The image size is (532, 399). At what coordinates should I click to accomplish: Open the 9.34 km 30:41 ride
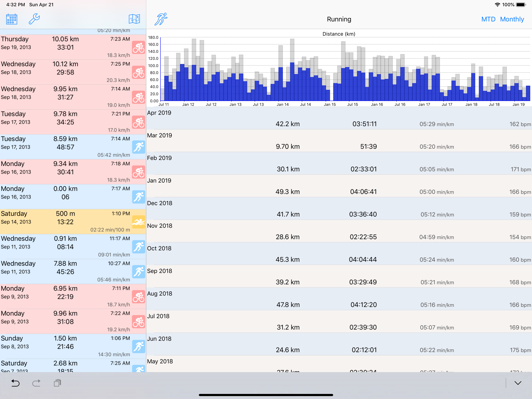(73, 172)
